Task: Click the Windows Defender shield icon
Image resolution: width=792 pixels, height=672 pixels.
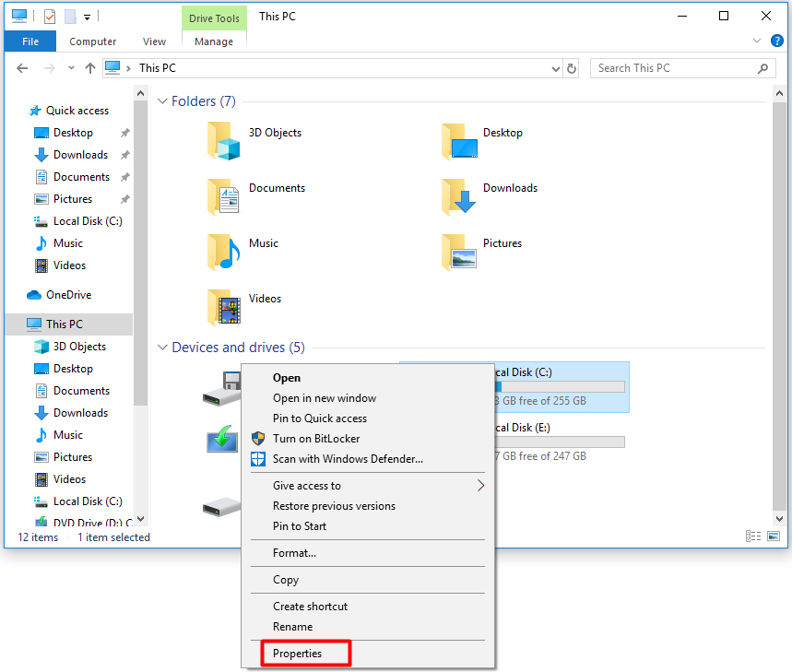Action: [x=258, y=459]
